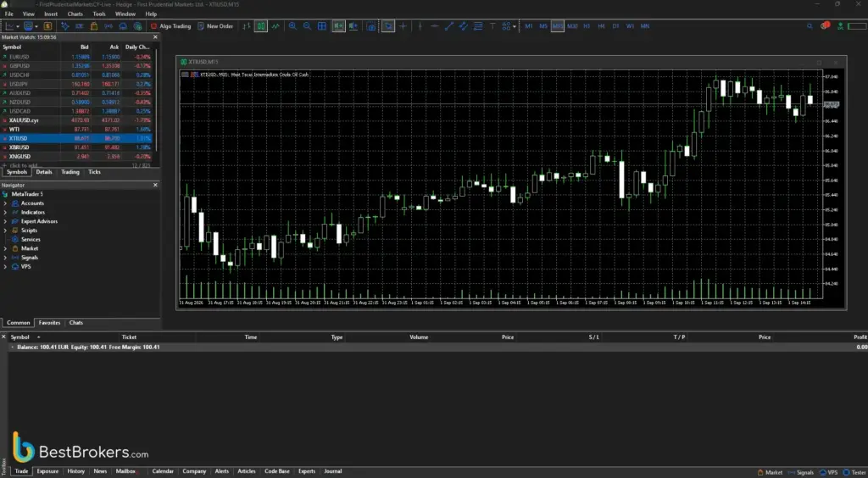Toggle chart shift from right edge

(353, 26)
